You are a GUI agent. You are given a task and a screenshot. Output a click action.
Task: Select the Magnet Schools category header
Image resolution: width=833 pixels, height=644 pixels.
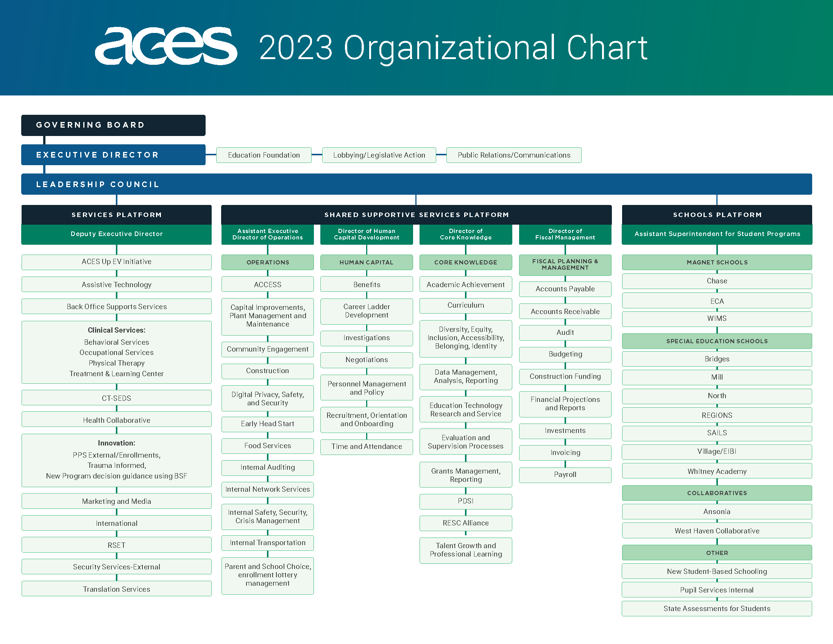(717, 262)
